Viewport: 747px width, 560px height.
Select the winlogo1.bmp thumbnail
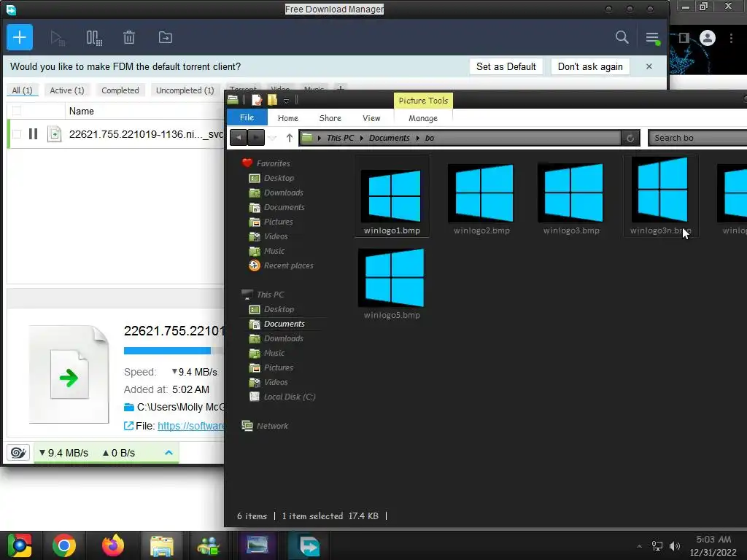(392, 195)
